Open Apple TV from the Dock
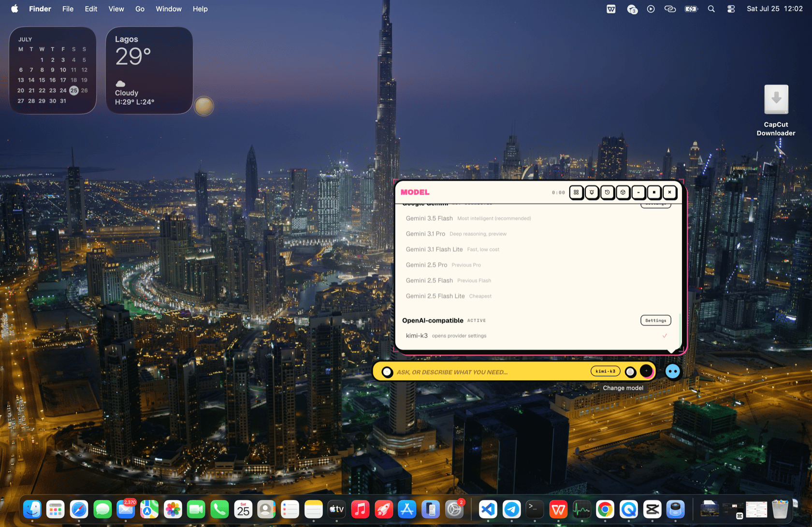812x527 pixels. click(337, 509)
